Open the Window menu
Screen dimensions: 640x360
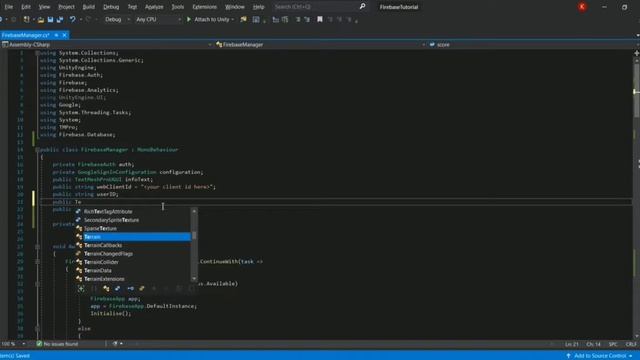[235, 7]
